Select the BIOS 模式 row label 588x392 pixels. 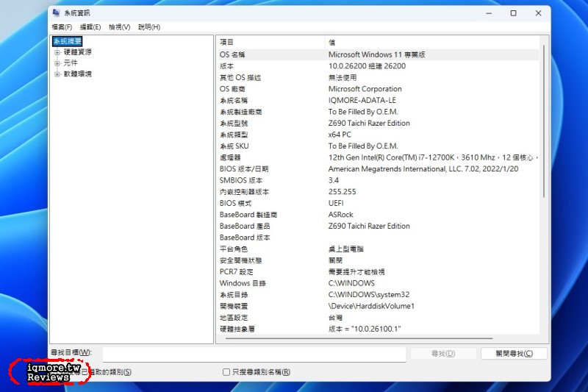pos(235,203)
